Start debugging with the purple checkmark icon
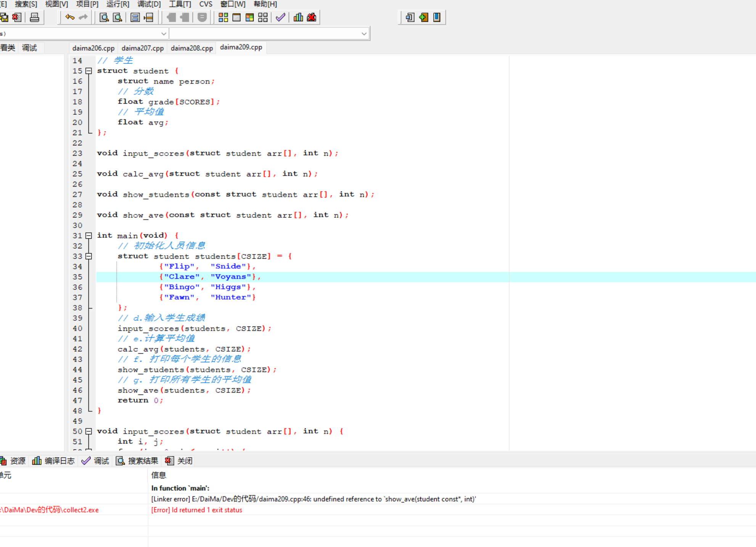This screenshot has height=547, width=756. [280, 18]
